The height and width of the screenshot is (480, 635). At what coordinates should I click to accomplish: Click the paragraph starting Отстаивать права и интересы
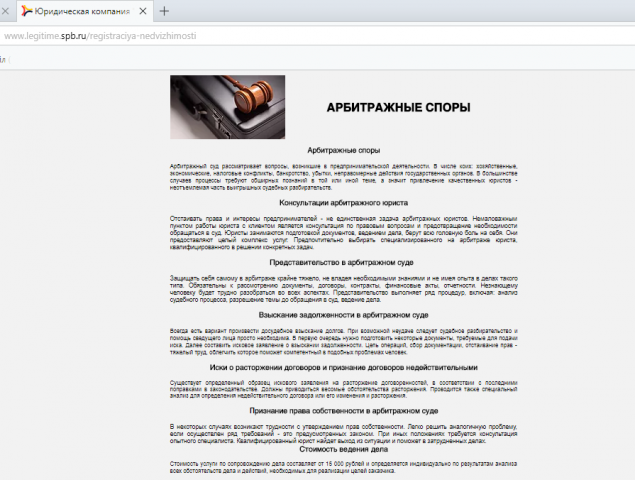(x=343, y=233)
